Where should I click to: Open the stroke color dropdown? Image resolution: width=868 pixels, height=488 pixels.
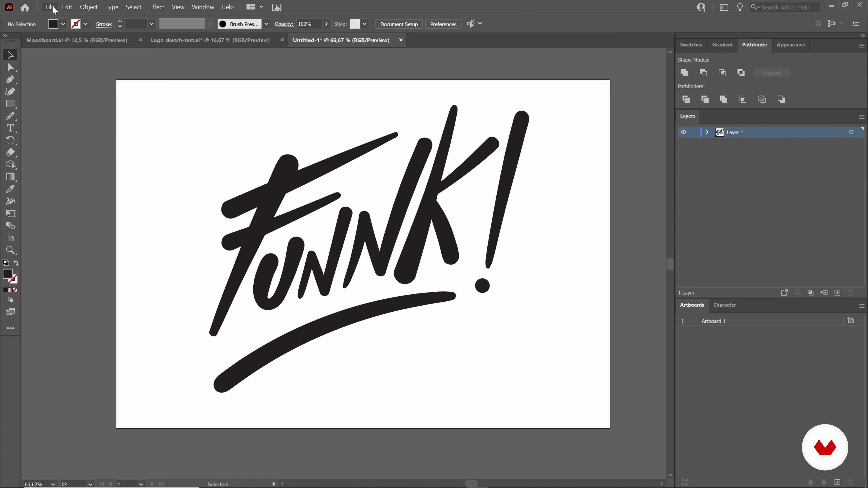coord(86,24)
